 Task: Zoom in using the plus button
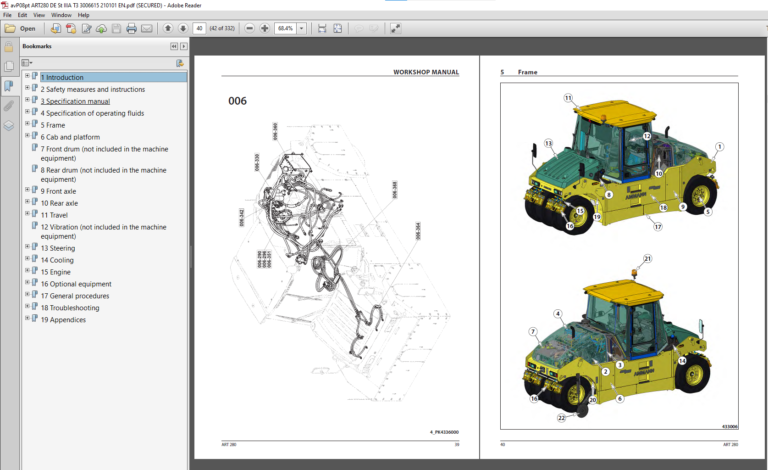click(x=265, y=29)
